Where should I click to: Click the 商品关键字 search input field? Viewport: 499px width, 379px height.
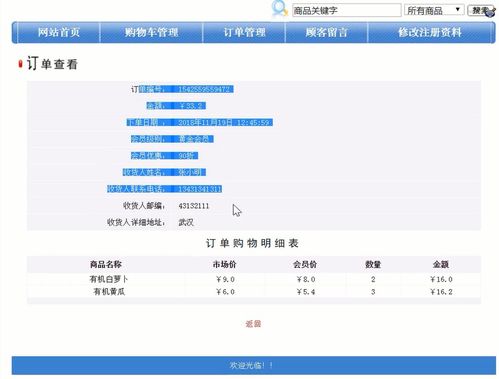tap(346, 10)
